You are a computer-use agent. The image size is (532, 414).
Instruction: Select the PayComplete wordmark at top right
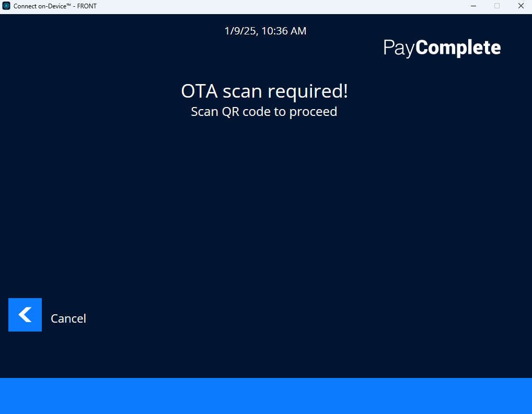pyautogui.click(x=442, y=48)
